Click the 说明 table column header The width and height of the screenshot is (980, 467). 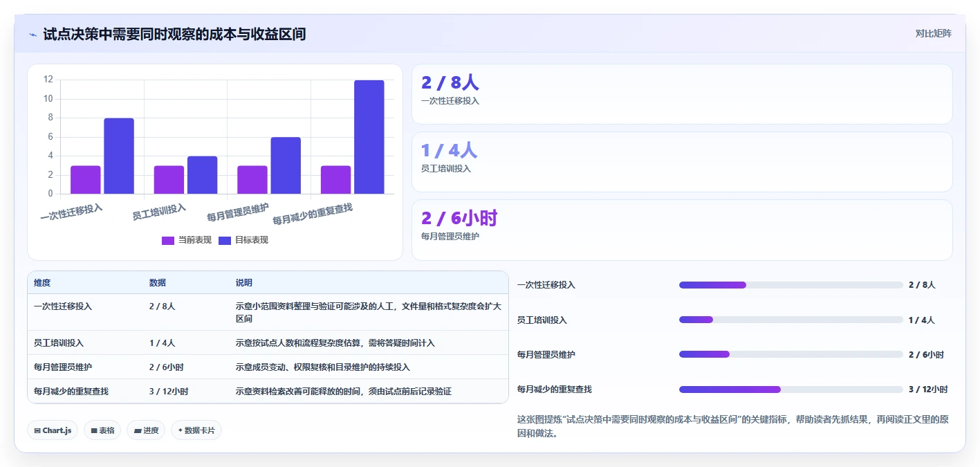244,283
